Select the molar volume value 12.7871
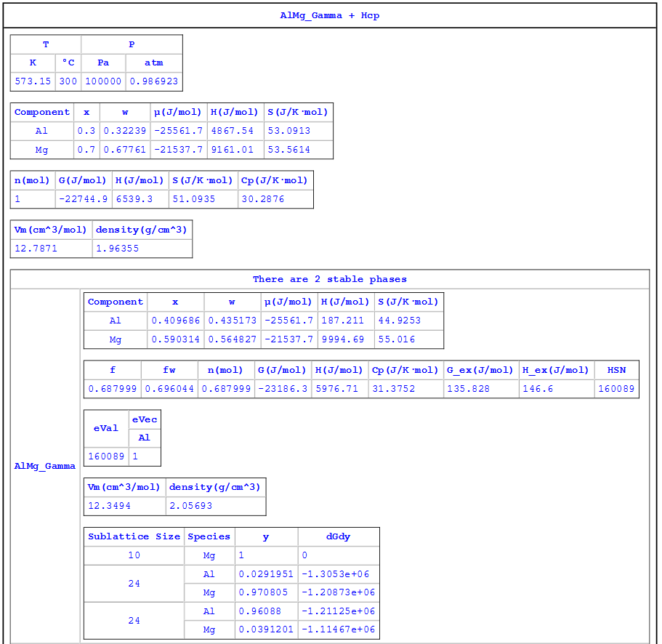The height and width of the screenshot is (644, 662). 36,249
